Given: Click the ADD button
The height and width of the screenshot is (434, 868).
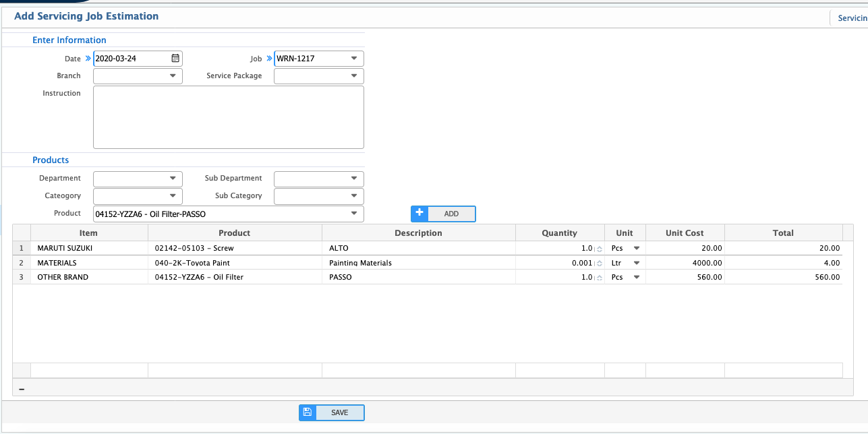Looking at the screenshot, I should click(x=451, y=214).
